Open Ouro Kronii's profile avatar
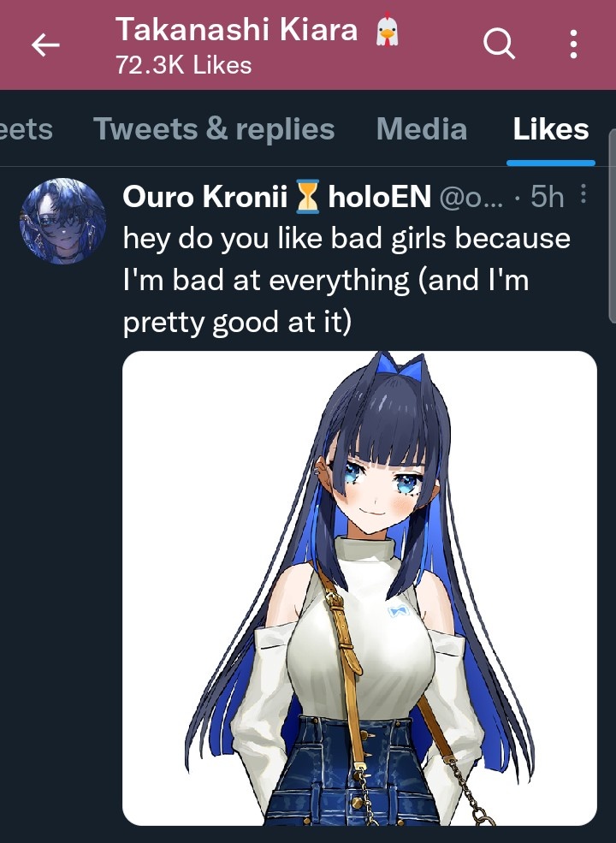Image resolution: width=616 pixels, height=843 pixels. click(x=63, y=221)
